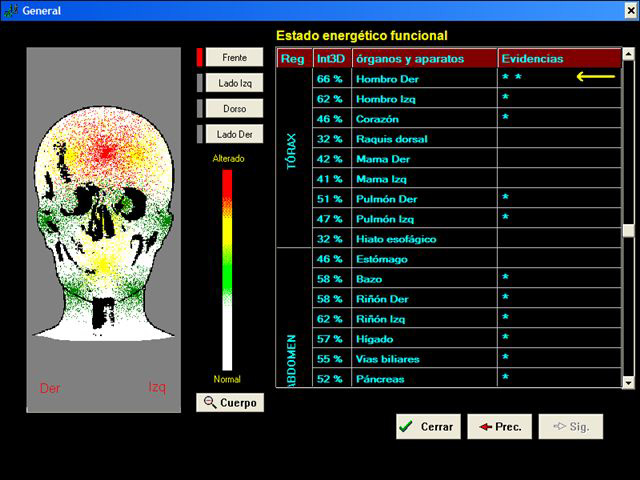
Task: Click the head scan image
Action: [105, 230]
